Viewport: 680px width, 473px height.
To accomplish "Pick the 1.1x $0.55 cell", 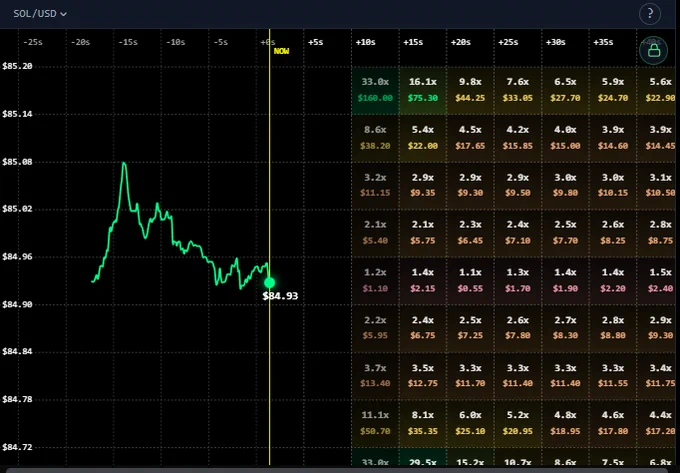I will pyautogui.click(x=470, y=281).
